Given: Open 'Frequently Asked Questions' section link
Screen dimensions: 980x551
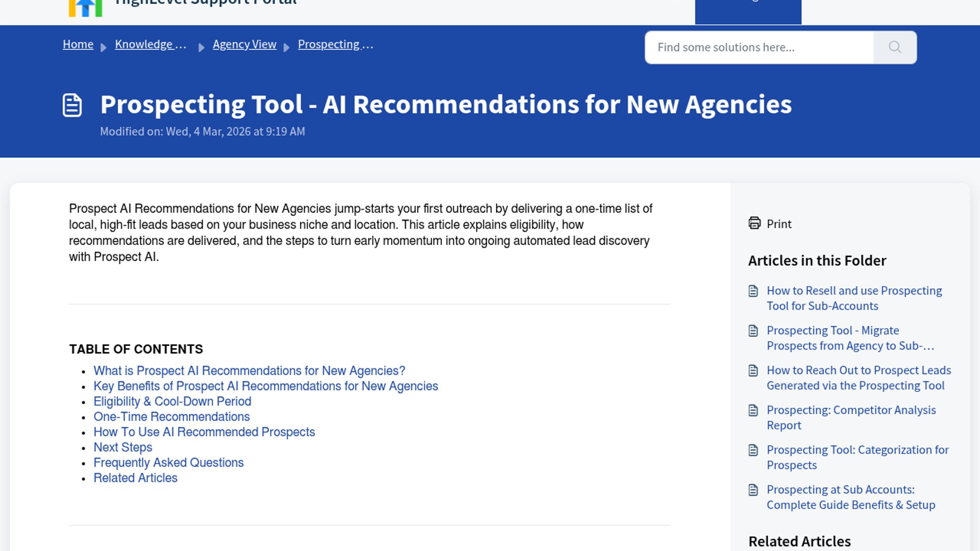Looking at the screenshot, I should pyautogui.click(x=168, y=463).
